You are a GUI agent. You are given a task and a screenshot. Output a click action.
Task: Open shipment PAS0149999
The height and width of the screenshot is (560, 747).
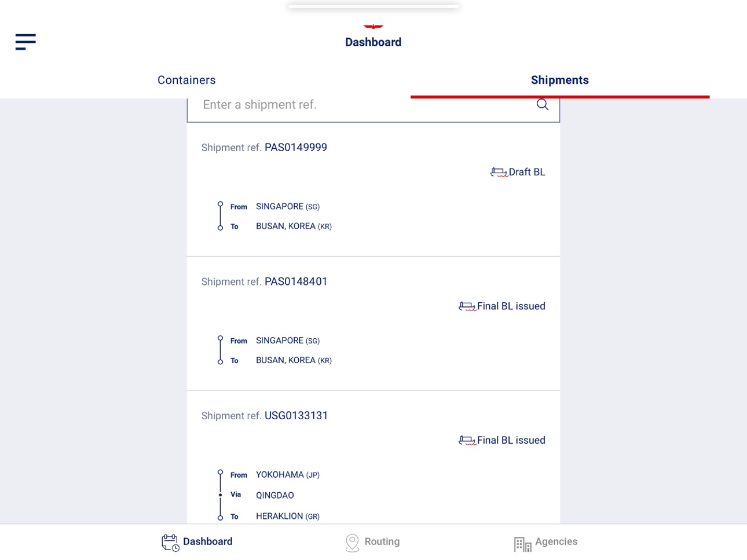pos(296,147)
